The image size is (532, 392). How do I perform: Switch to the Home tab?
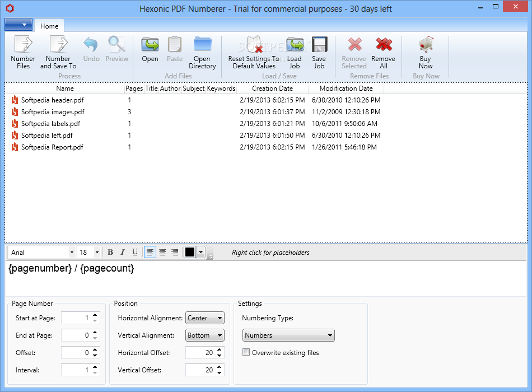(49, 26)
